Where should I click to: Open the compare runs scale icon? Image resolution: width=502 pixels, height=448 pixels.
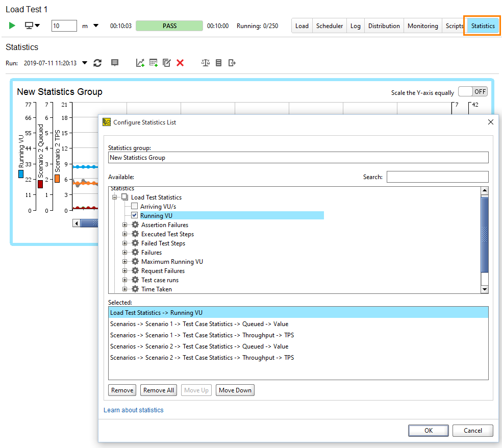tap(205, 62)
